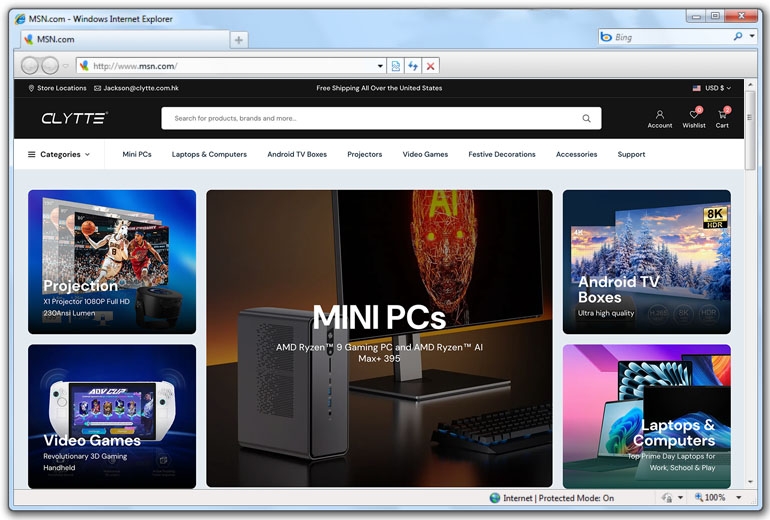770x520 pixels.
Task: Expand the Categories menu
Action: pyautogui.click(x=59, y=154)
